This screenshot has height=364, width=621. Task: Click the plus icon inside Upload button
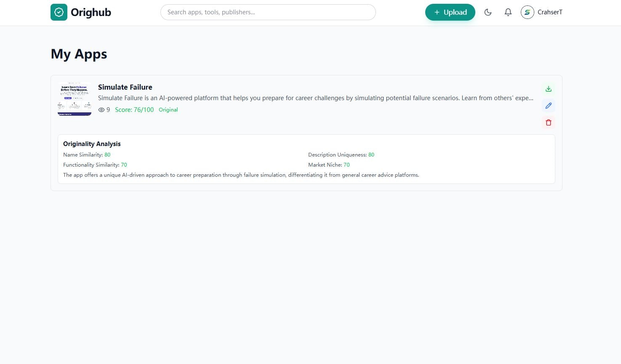tap(437, 12)
